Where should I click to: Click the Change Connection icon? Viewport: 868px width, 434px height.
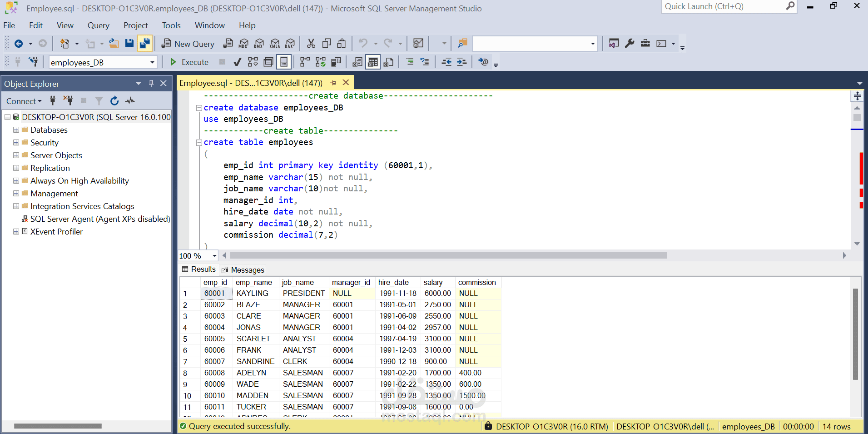point(33,62)
